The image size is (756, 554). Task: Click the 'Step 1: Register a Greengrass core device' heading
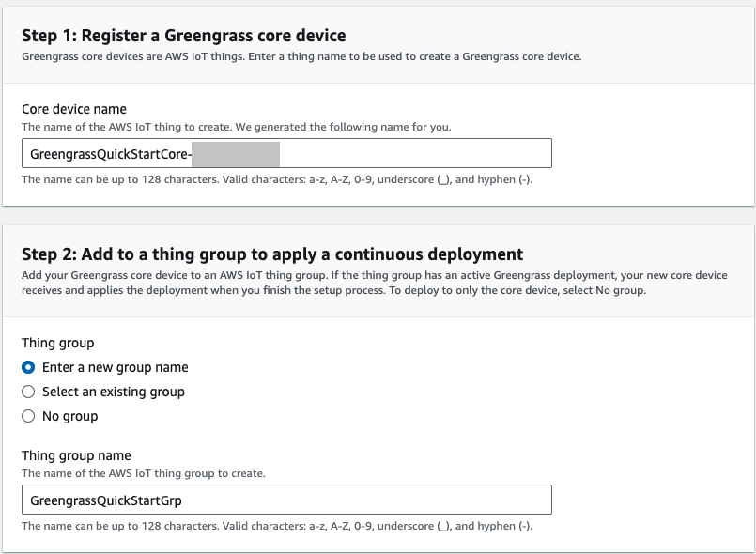pos(183,36)
